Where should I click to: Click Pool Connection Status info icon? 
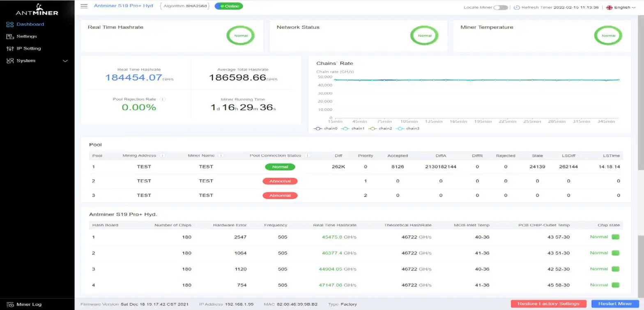click(x=307, y=156)
